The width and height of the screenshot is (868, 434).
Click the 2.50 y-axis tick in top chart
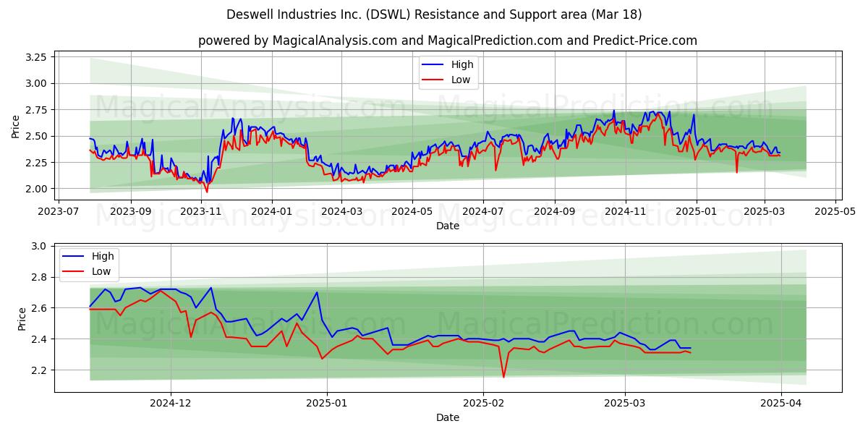click(36, 136)
